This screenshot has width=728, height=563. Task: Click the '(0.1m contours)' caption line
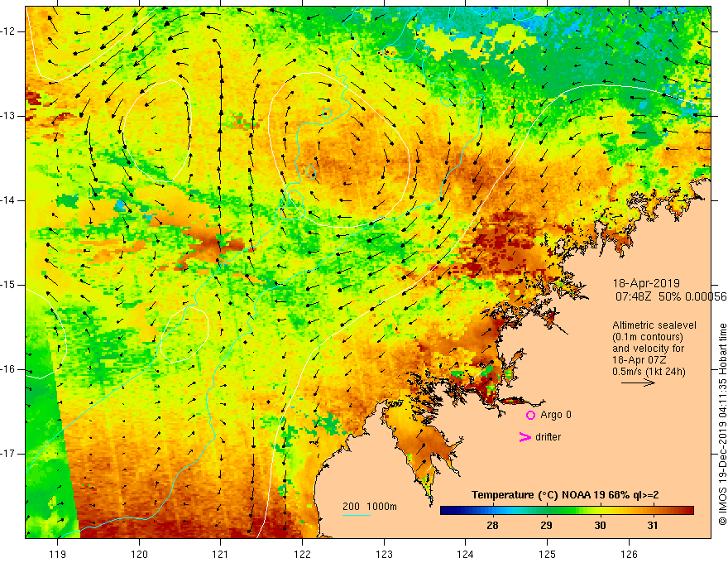[x=648, y=337]
